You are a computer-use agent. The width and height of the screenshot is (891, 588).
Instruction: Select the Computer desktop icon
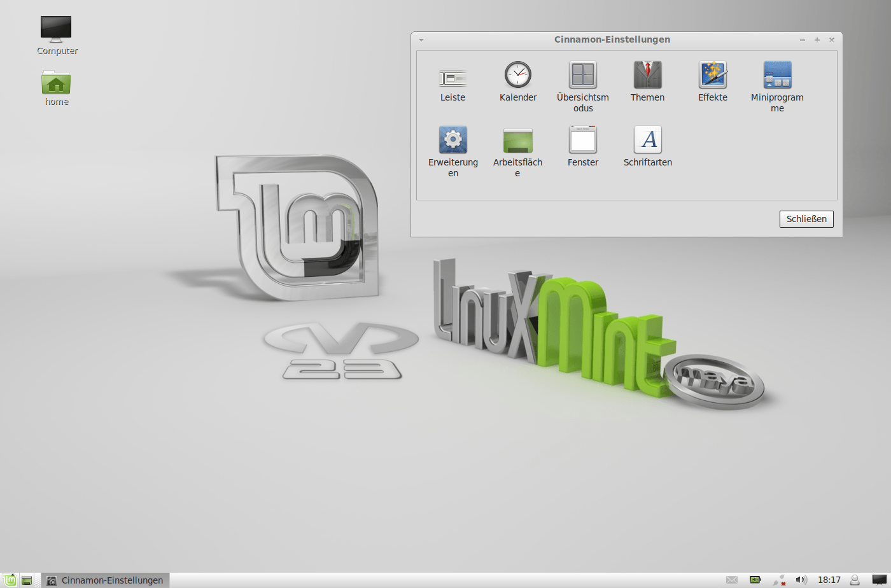click(57, 36)
